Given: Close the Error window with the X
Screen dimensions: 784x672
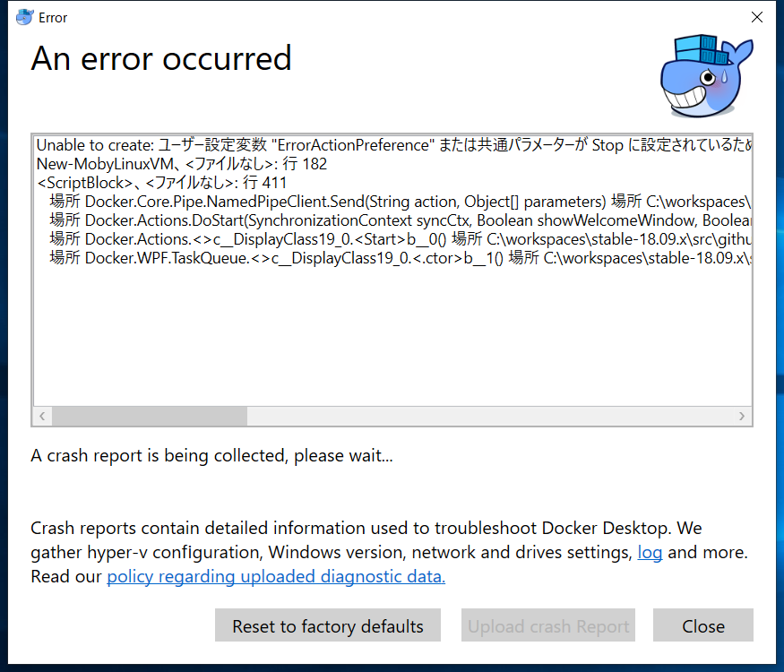Looking at the screenshot, I should (x=757, y=17).
